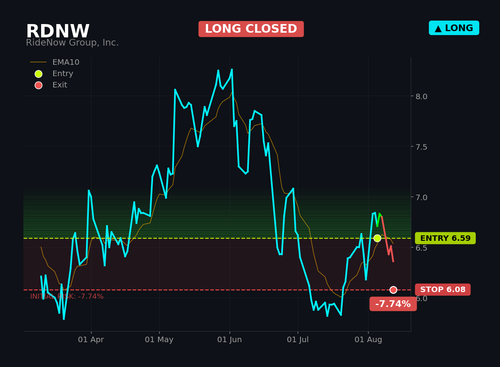
Task: Click the 7.0 price axis label
Action: pyautogui.click(x=421, y=197)
